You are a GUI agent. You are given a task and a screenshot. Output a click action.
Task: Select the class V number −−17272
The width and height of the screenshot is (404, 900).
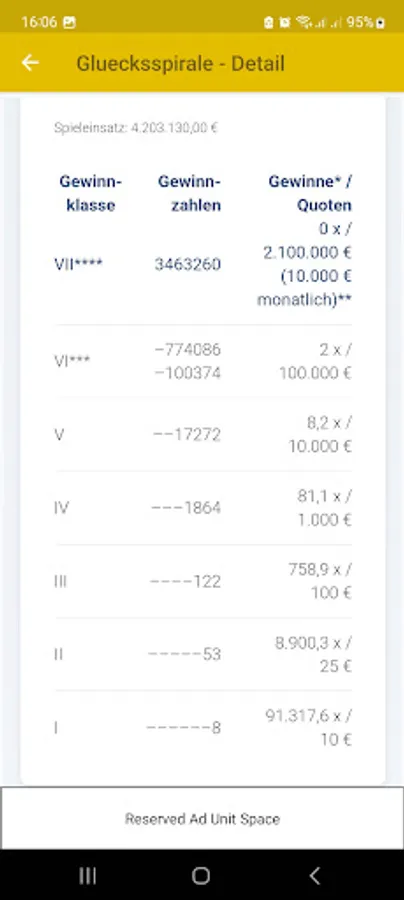pos(187,435)
